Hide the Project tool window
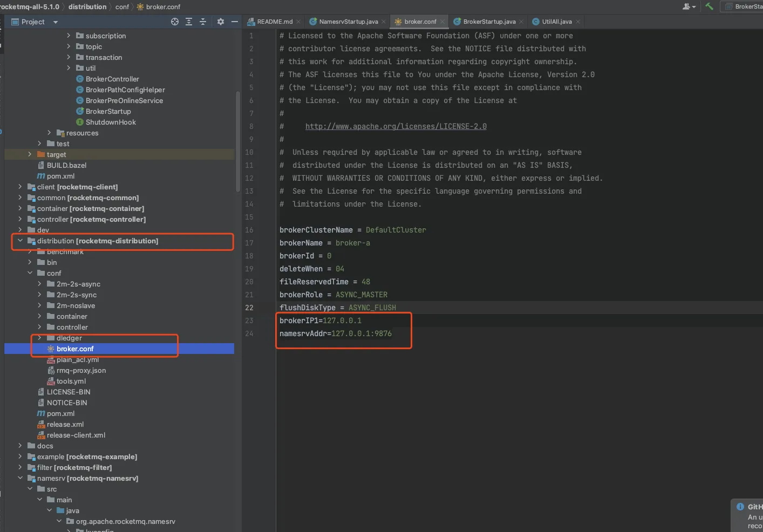Screen dimensions: 763x532 tap(234, 22)
